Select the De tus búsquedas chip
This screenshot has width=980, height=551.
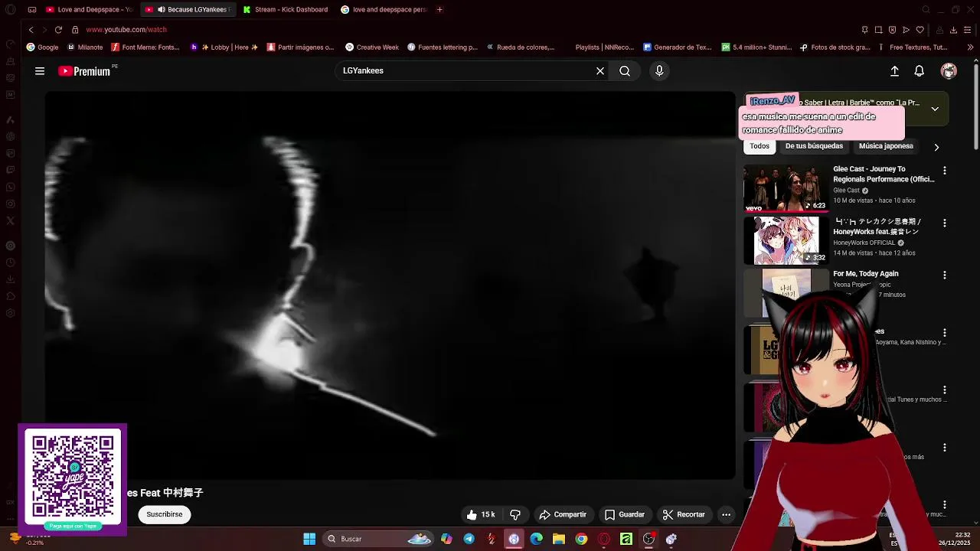(814, 146)
